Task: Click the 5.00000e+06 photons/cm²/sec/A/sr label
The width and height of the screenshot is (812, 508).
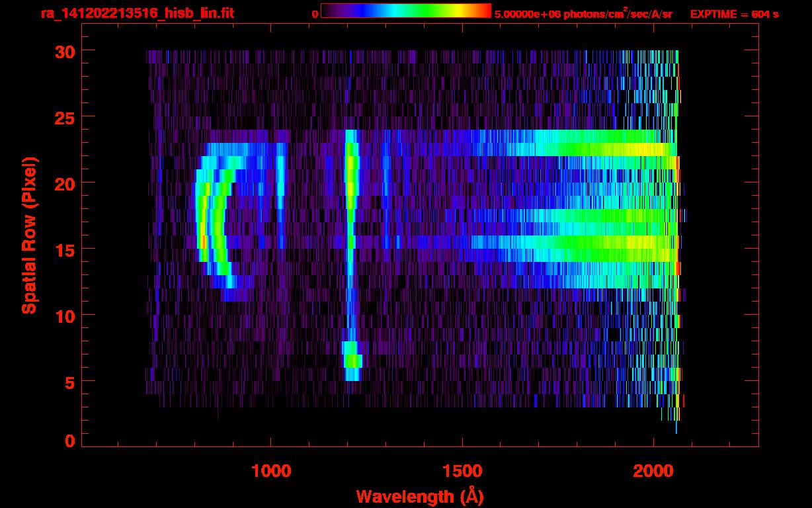Action: [x=583, y=14]
